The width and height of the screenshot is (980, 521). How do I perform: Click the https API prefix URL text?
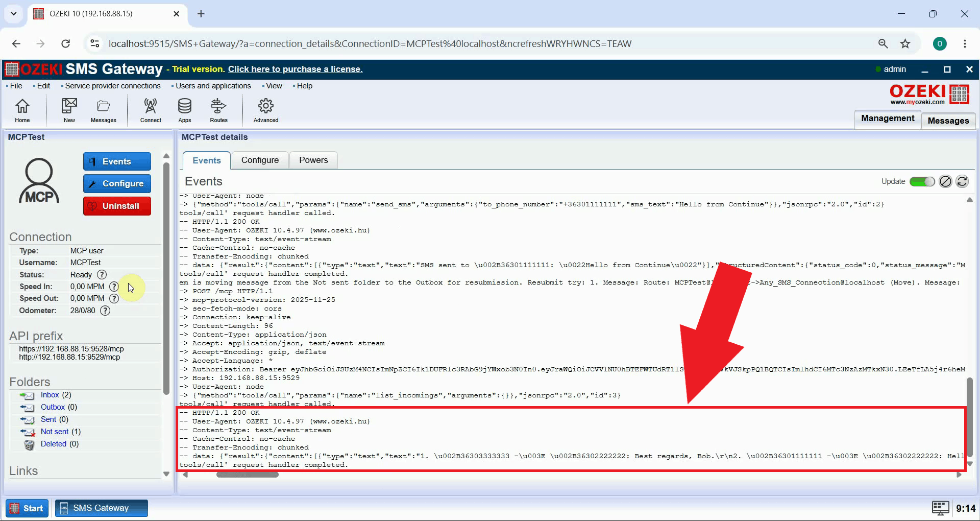point(71,349)
